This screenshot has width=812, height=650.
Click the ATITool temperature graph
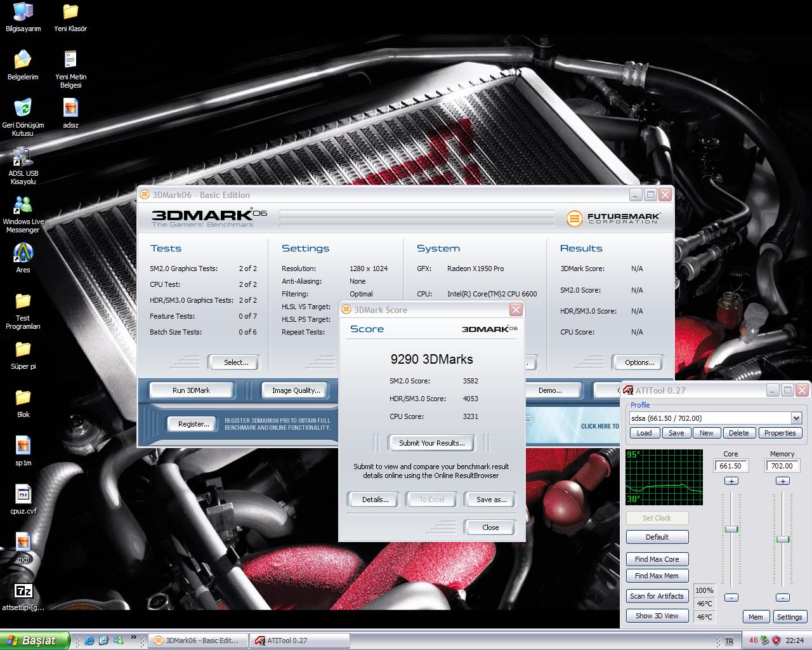(664, 477)
